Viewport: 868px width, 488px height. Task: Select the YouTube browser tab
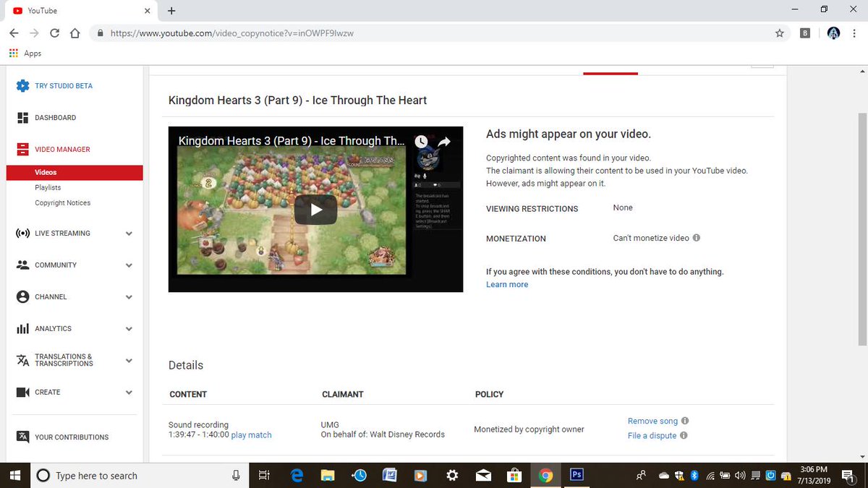pyautogui.click(x=81, y=11)
